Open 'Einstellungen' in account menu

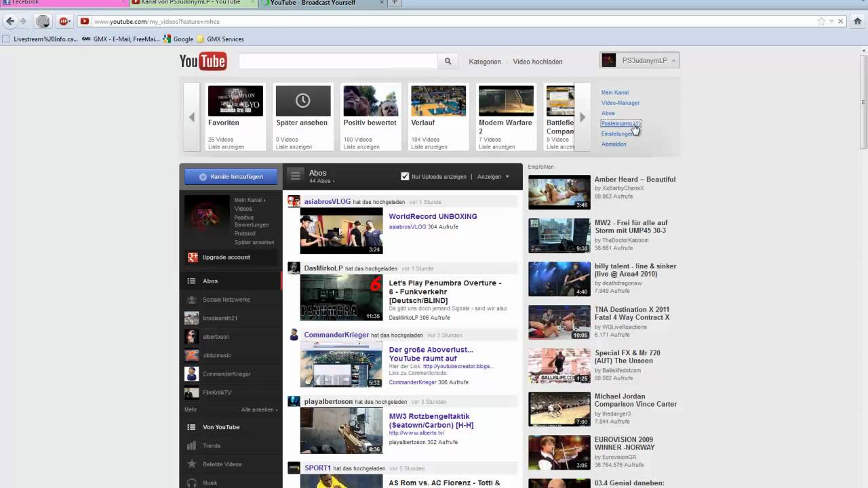pyautogui.click(x=617, y=134)
